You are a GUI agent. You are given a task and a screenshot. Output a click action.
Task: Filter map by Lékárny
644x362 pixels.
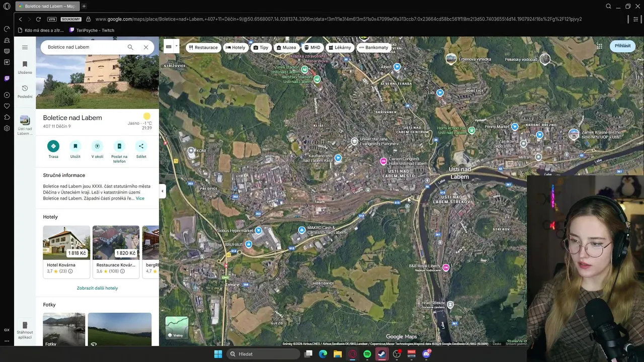pyautogui.click(x=340, y=47)
